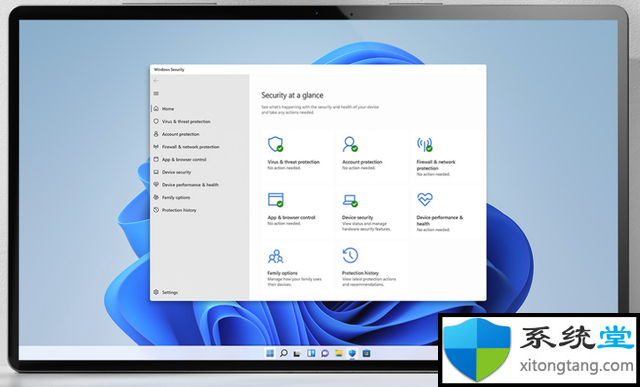Click Windows Security shield on taskbar
The width and height of the screenshot is (640, 387).
pyautogui.click(x=352, y=353)
